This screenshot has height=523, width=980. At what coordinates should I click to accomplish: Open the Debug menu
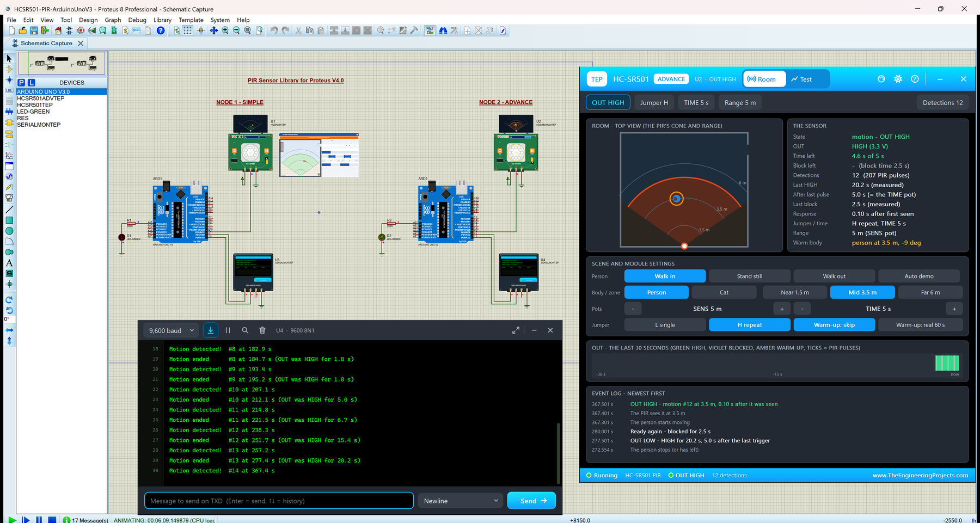coord(137,20)
